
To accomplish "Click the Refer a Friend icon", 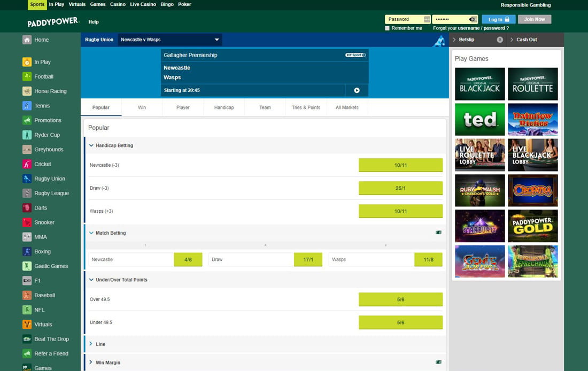I will click(x=27, y=354).
